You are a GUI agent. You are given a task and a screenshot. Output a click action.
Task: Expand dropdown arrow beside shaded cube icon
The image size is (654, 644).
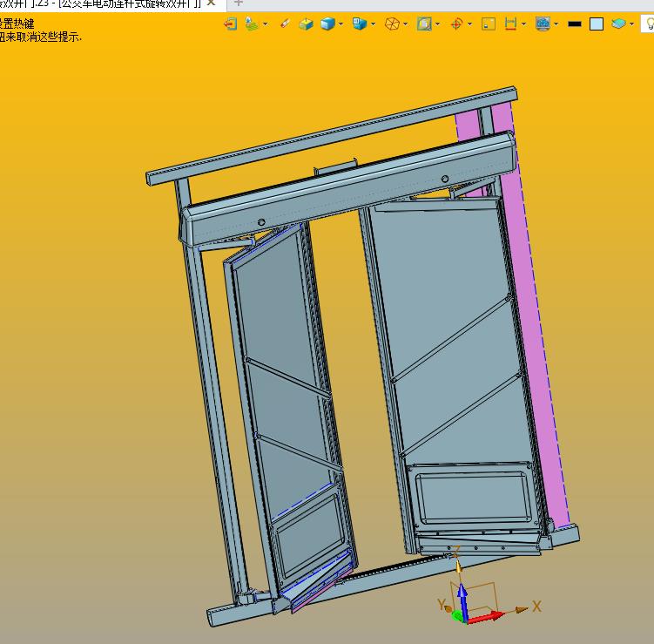[341, 24]
